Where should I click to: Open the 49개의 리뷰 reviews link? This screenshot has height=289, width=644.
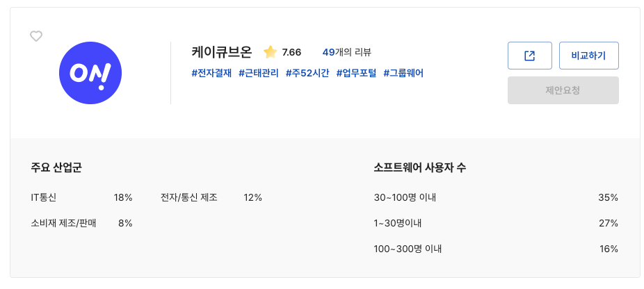(x=347, y=52)
